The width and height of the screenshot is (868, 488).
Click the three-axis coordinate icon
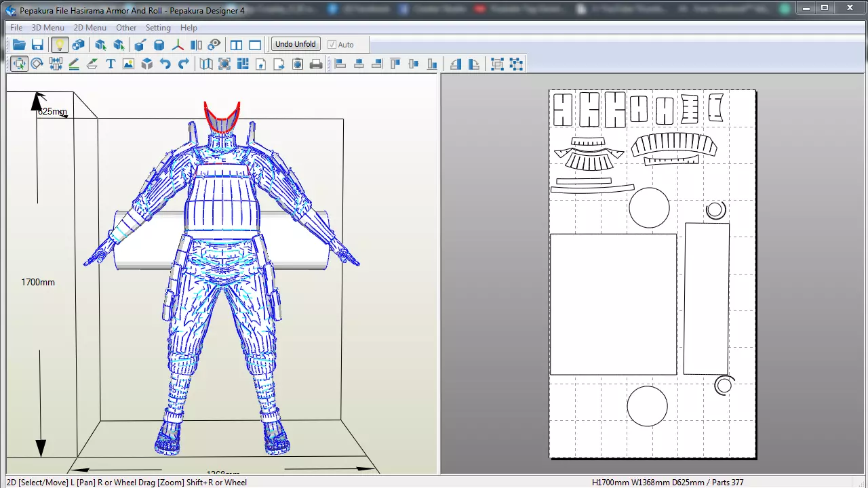(x=178, y=45)
